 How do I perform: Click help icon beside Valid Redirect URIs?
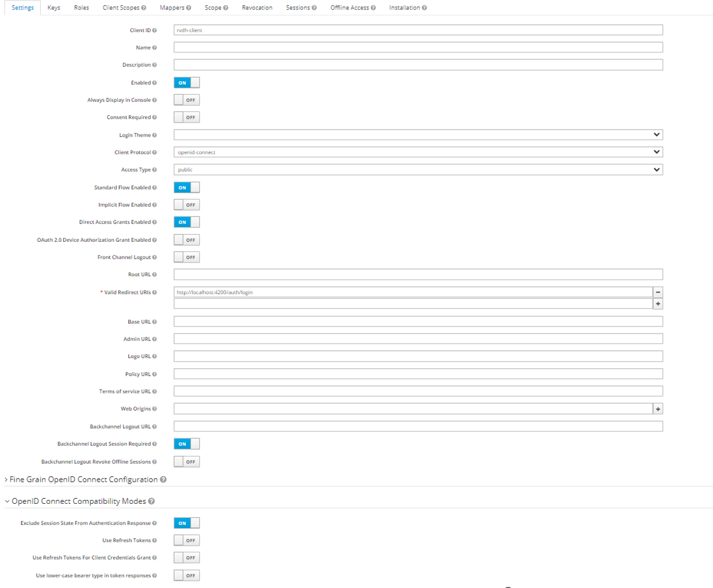[x=154, y=293]
